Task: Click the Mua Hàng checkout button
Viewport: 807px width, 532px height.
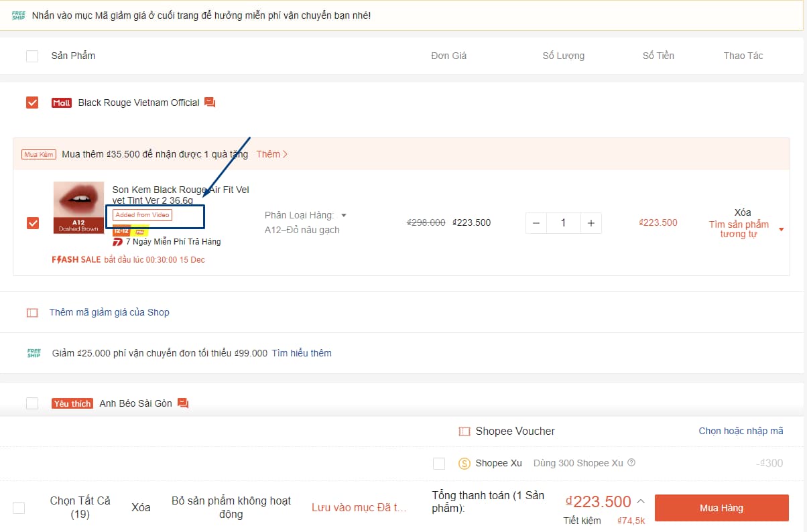Action: click(x=721, y=508)
